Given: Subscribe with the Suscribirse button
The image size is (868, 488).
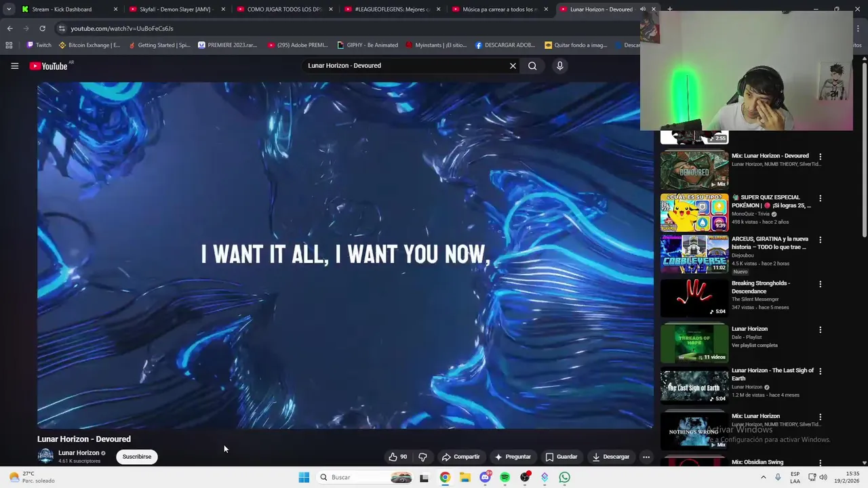Looking at the screenshot, I should point(137,457).
